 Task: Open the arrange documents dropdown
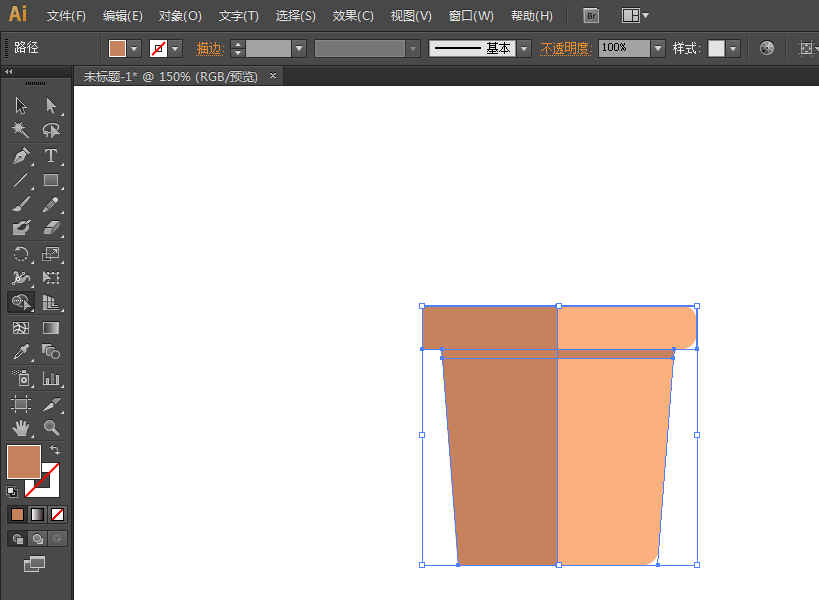tap(635, 16)
